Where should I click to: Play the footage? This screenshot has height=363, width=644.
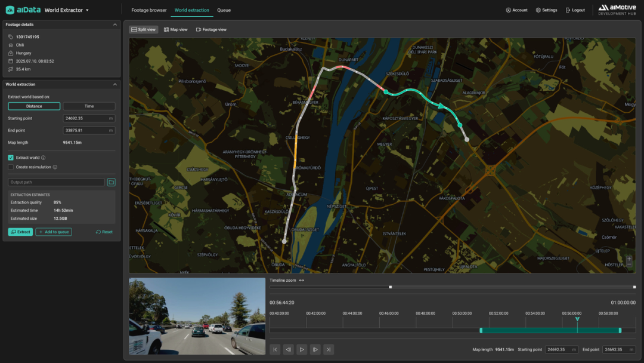pos(302,349)
